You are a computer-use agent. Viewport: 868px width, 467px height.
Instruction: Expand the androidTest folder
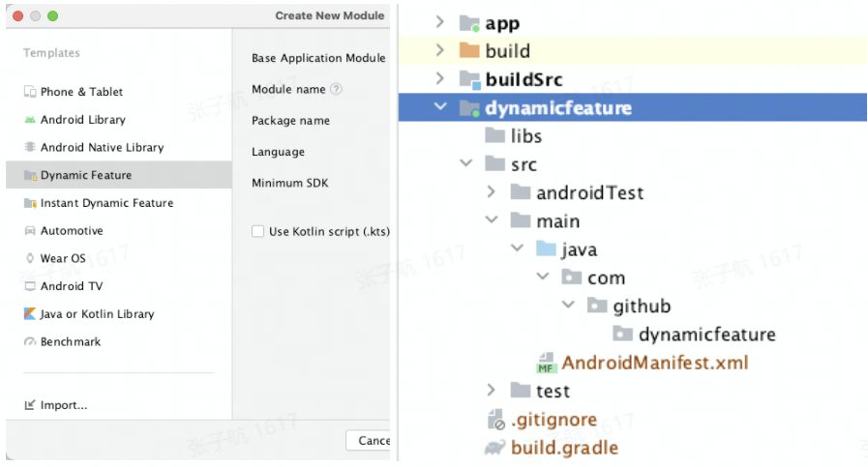click(x=492, y=192)
